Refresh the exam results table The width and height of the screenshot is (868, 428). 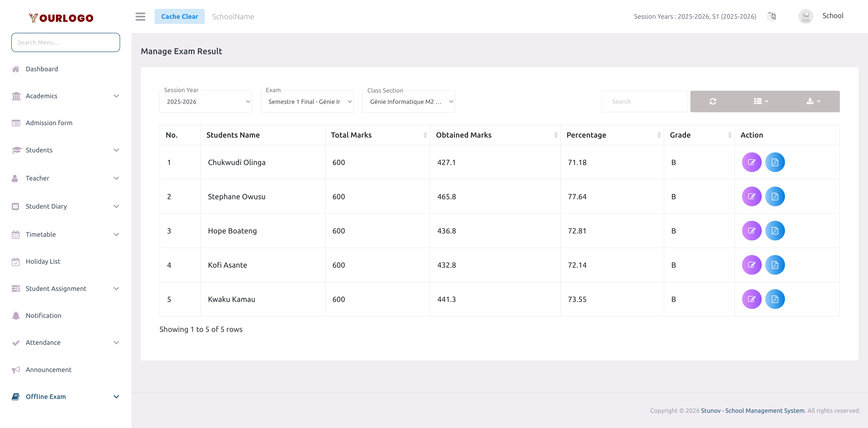[x=713, y=101]
